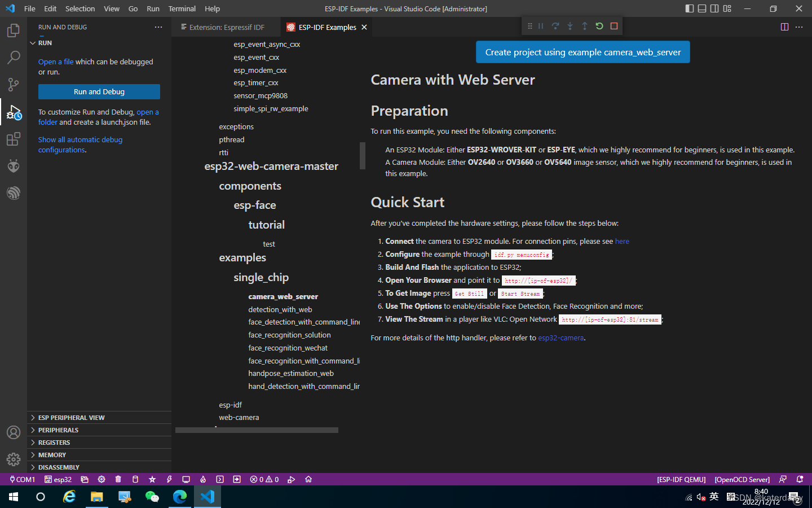Open the Terminal menu
This screenshot has width=812, height=508.
(182, 8)
